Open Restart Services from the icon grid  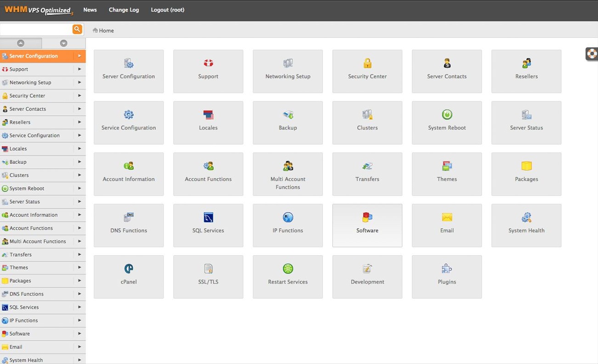(287, 276)
